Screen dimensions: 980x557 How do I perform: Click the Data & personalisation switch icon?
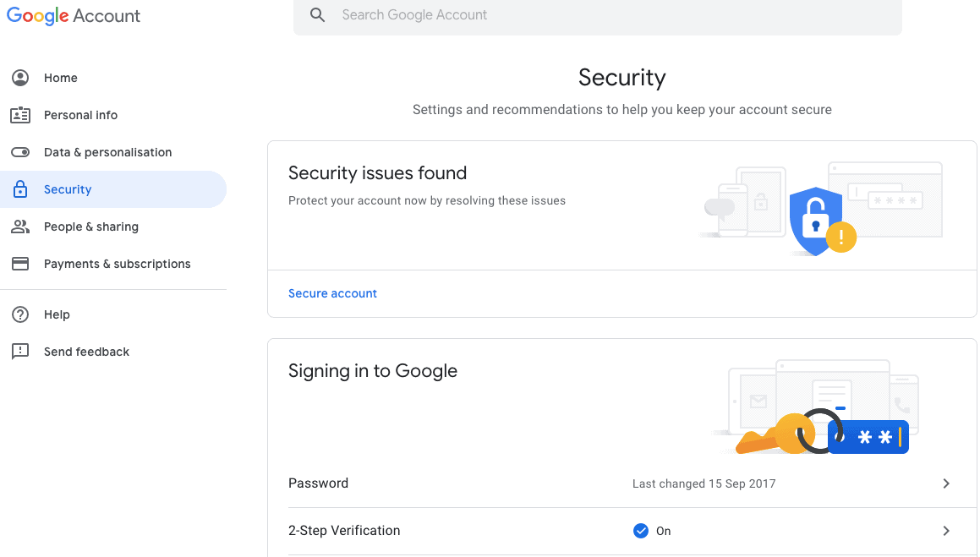[x=20, y=152]
